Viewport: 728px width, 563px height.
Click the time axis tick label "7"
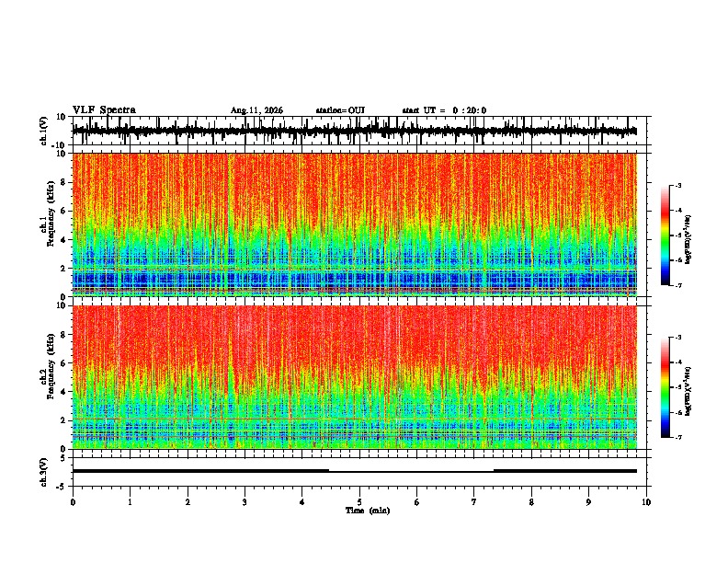[474, 502]
